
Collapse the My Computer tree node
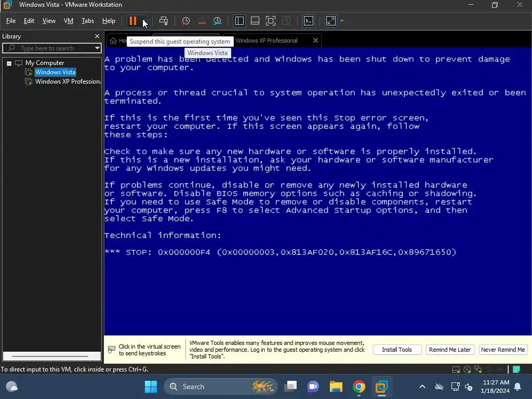(9, 63)
